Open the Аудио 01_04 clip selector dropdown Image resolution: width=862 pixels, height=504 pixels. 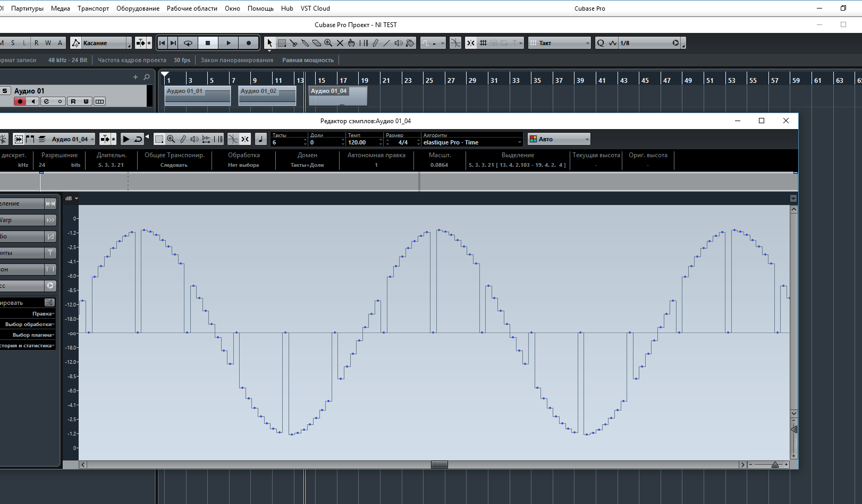click(x=73, y=139)
